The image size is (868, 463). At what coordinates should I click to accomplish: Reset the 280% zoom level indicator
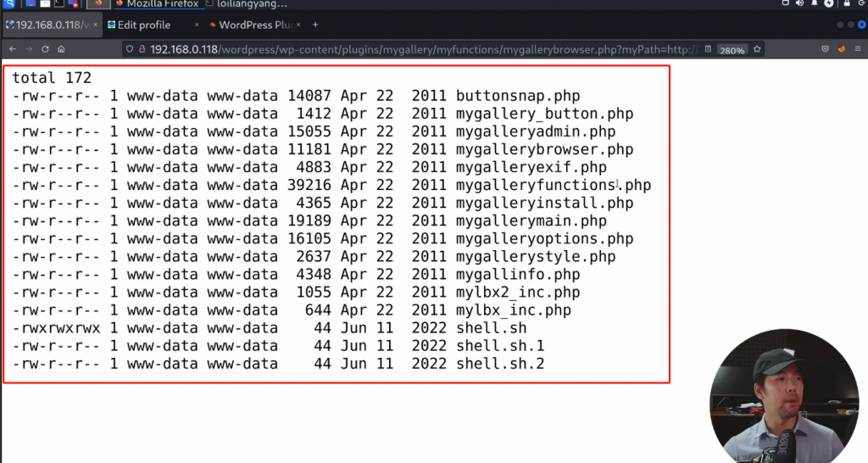click(732, 50)
